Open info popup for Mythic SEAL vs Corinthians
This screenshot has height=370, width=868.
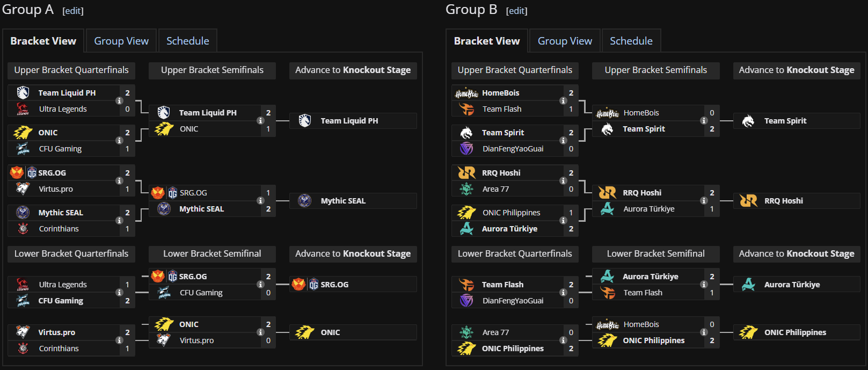119,221
